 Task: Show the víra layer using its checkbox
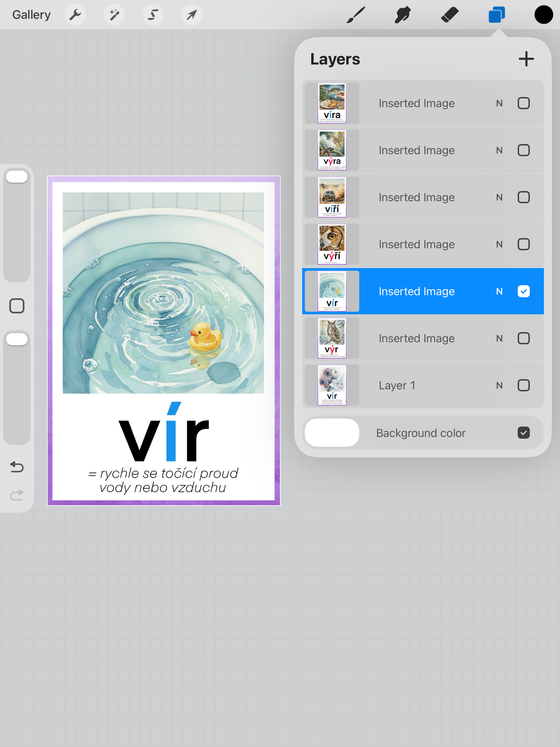pos(523,103)
